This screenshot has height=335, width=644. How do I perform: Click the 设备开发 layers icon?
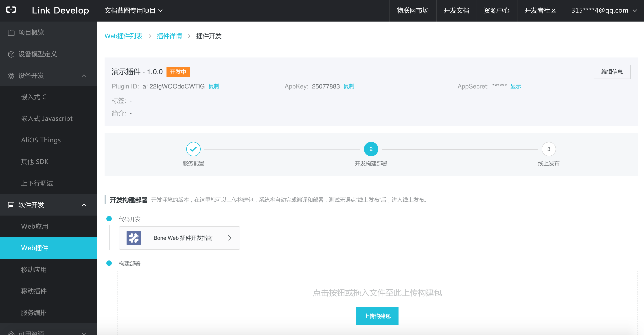click(11, 76)
